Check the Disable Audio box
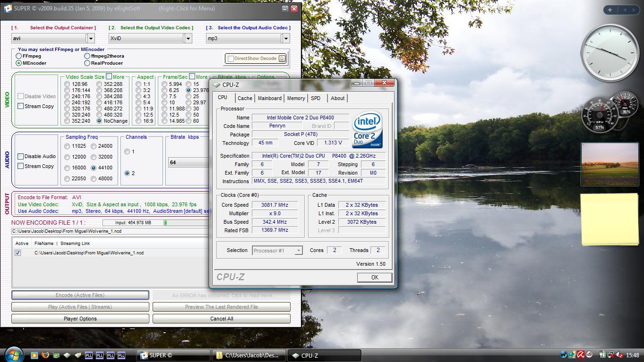Image resolution: width=644 pixels, height=362 pixels. (20, 156)
